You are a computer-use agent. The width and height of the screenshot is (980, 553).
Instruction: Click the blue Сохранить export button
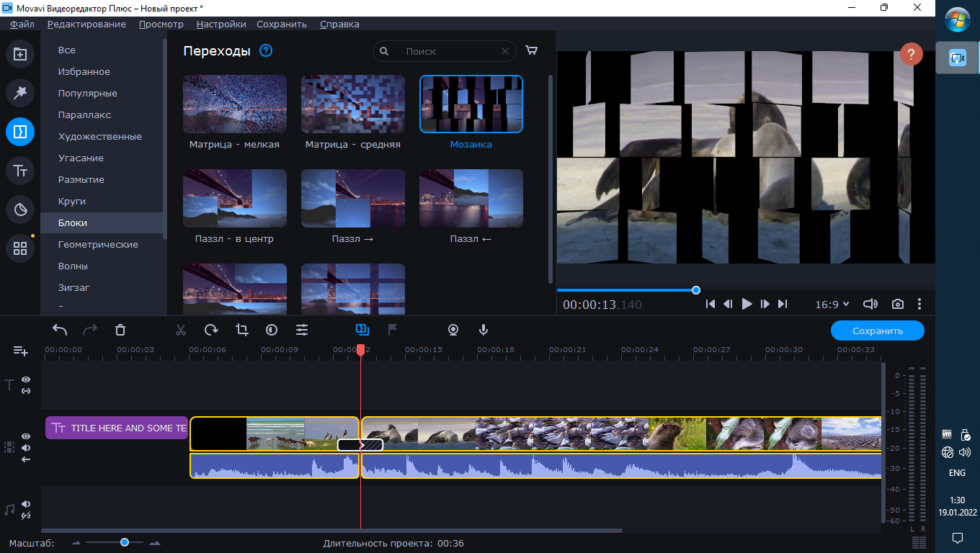coord(877,331)
